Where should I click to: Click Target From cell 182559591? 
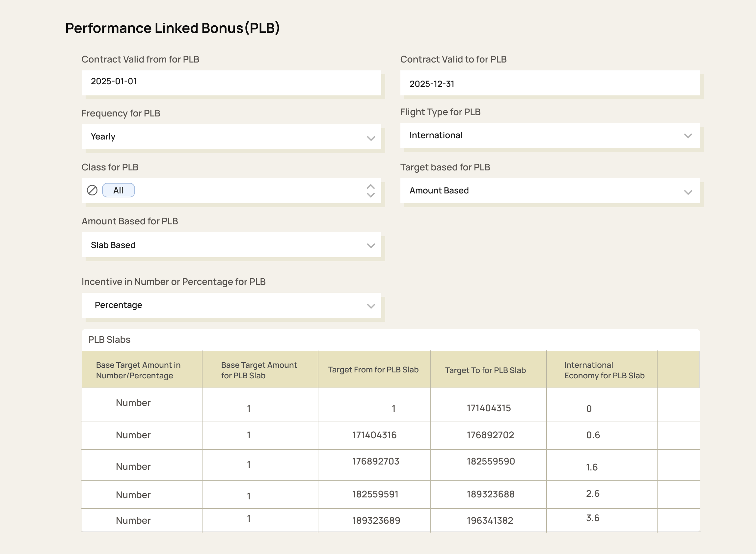pyautogui.click(x=375, y=494)
